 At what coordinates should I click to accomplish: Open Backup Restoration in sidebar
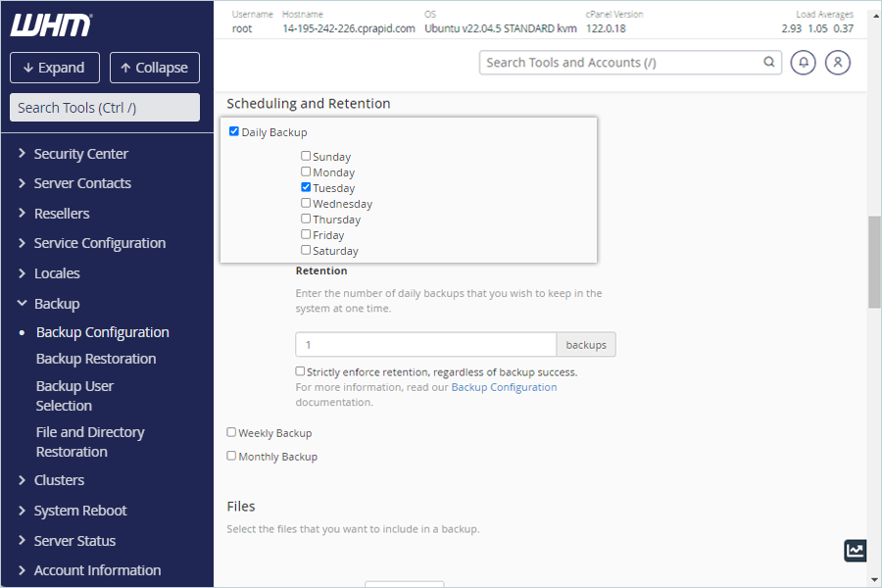[96, 359]
